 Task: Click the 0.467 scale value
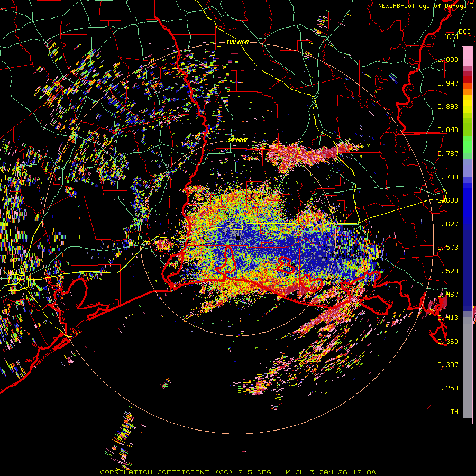click(448, 295)
